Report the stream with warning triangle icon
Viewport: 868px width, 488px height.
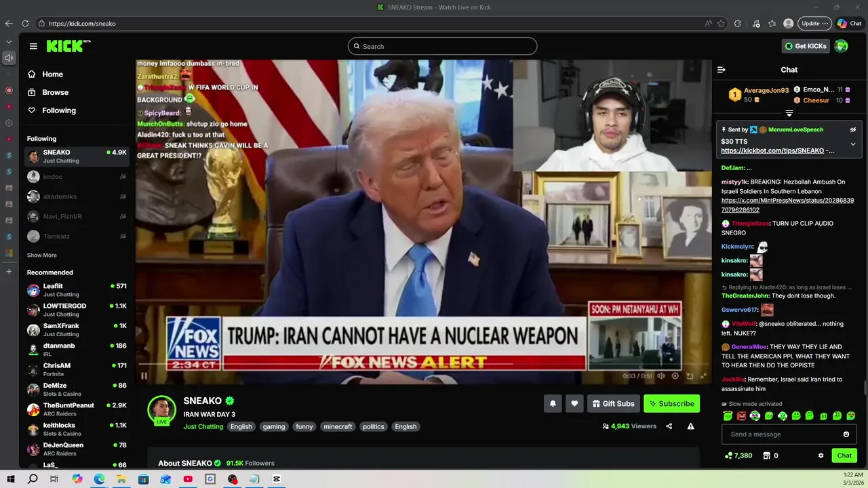(690, 426)
